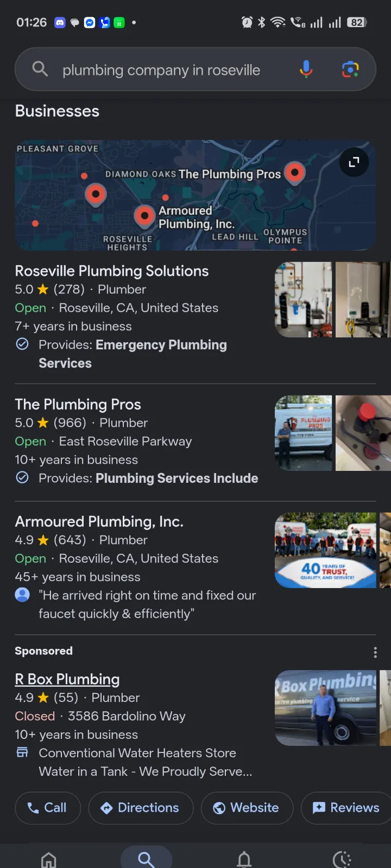The width and height of the screenshot is (391, 868).
Task: View R Box Plumbing van photo
Action: pyautogui.click(x=325, y=708)
